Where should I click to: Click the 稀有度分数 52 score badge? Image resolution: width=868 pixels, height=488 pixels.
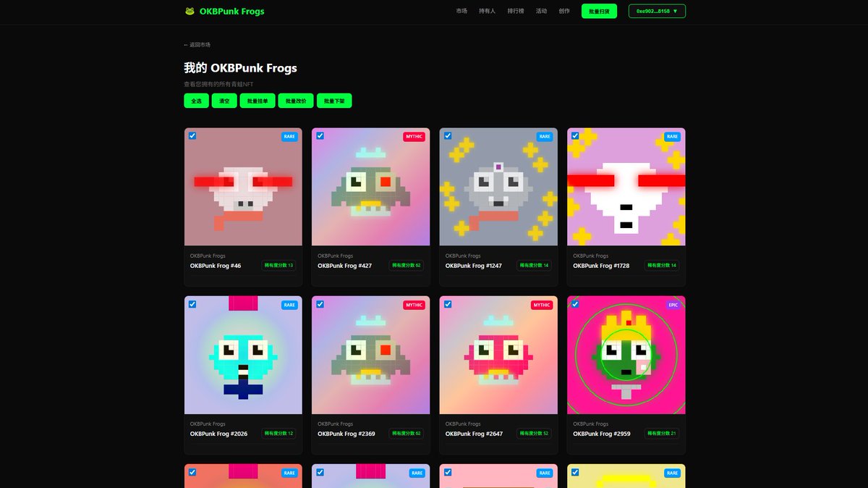click(534, 434)
